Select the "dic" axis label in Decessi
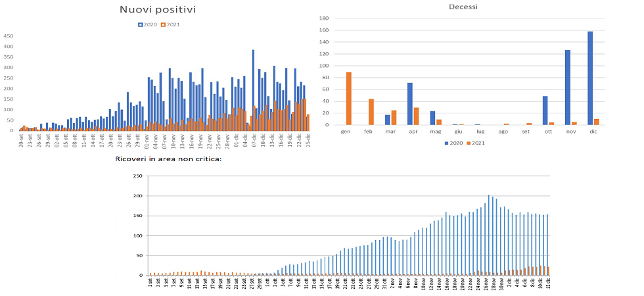 click(x=592, y=132)
